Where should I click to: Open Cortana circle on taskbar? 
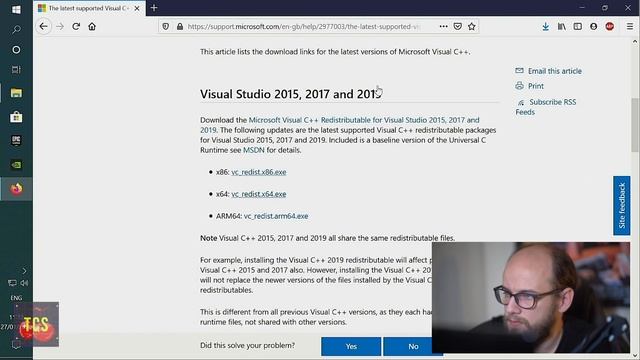pos(16,50)
